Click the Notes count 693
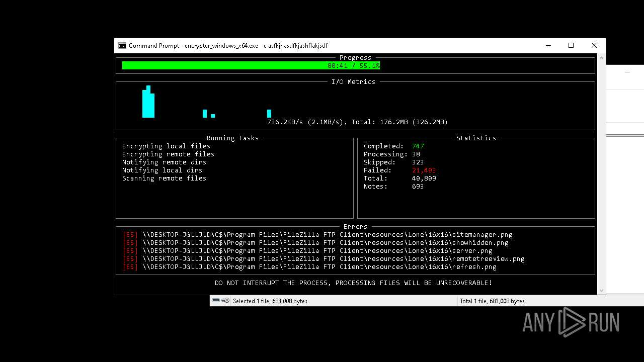 (x=418, y=187)
